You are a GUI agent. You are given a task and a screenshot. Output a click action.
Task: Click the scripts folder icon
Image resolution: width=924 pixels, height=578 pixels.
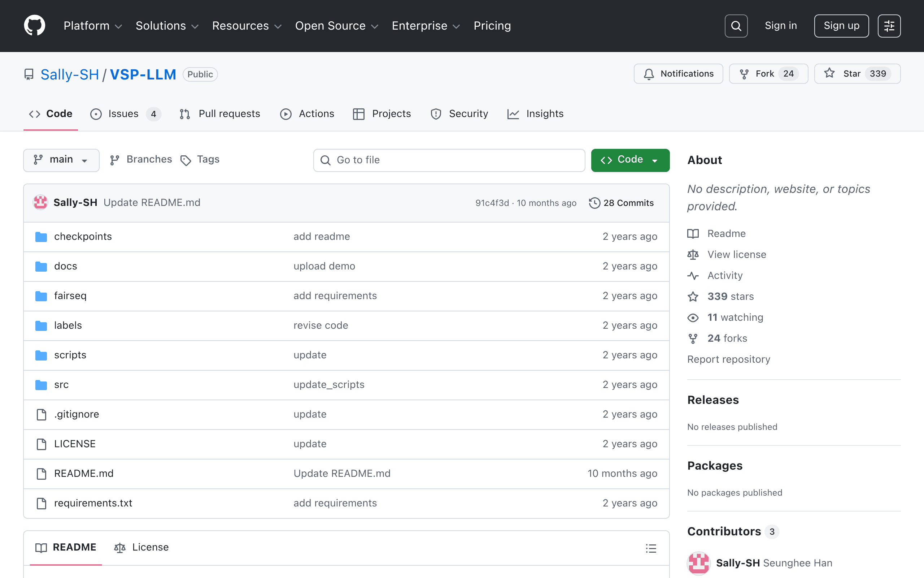pyautogui.click(x=41, y=355)
